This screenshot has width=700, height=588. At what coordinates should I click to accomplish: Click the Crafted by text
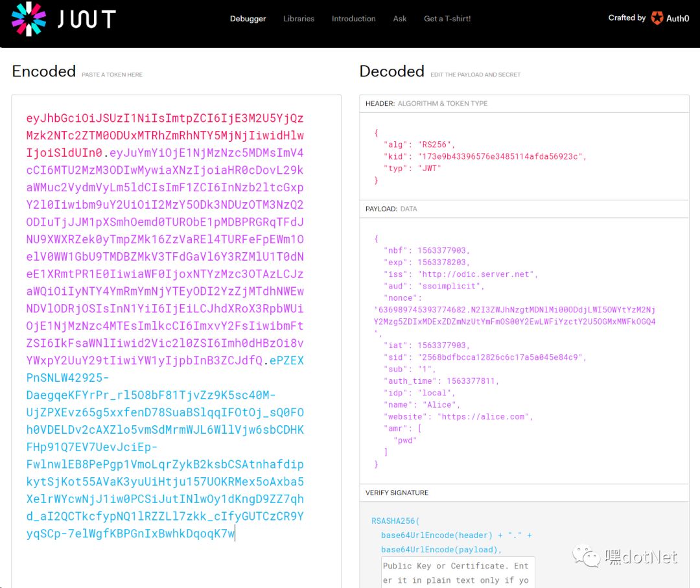pyautogui.click(x=627, y=18)
